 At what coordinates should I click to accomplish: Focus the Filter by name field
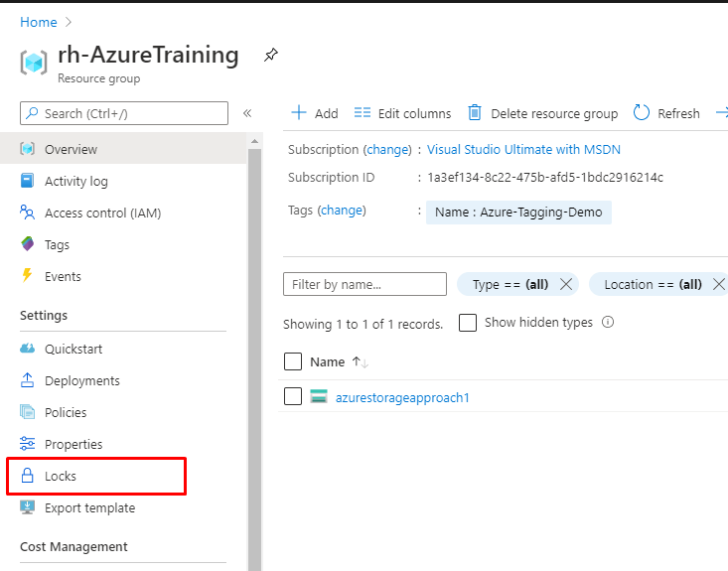(364, 284)
